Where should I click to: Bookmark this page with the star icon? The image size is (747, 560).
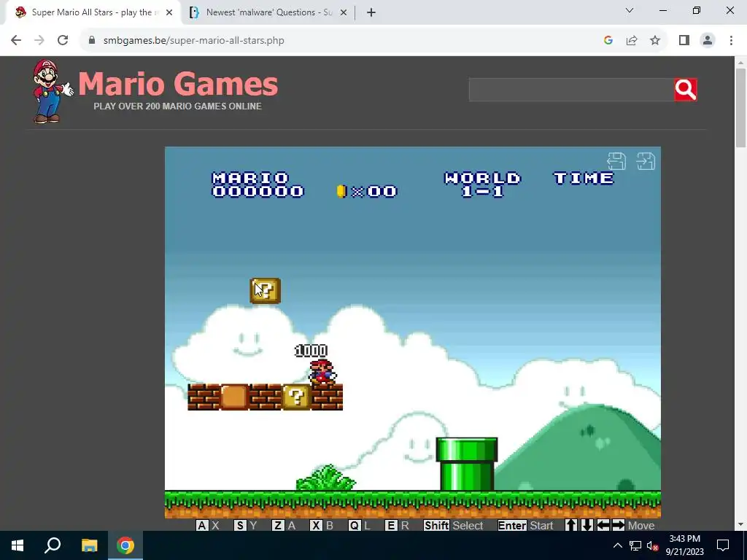(655, 41)
